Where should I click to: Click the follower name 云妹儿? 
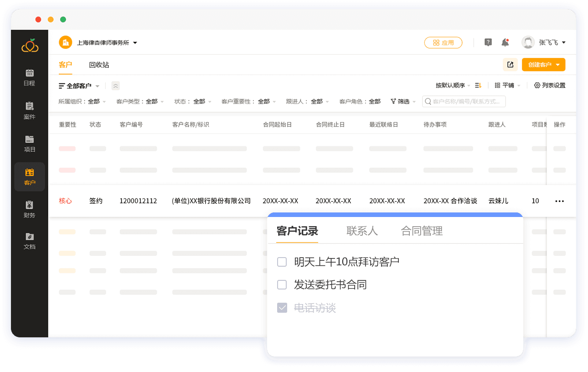(x=498, y=201)
